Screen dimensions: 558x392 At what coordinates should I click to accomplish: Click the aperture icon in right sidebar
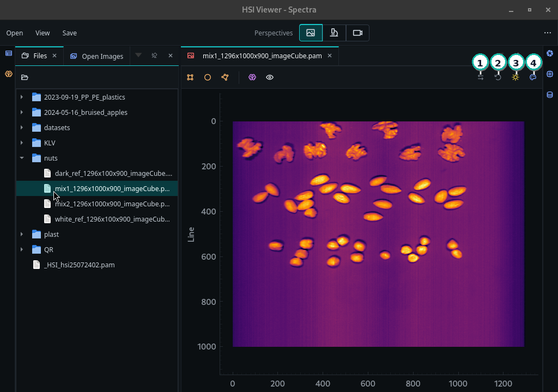coord(550,53)
